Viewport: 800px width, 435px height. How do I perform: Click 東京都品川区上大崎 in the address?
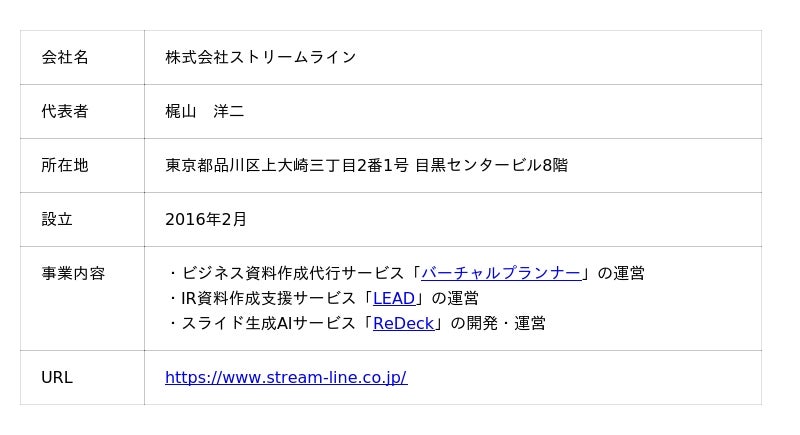pyautogui.click(x=237, y=165)
